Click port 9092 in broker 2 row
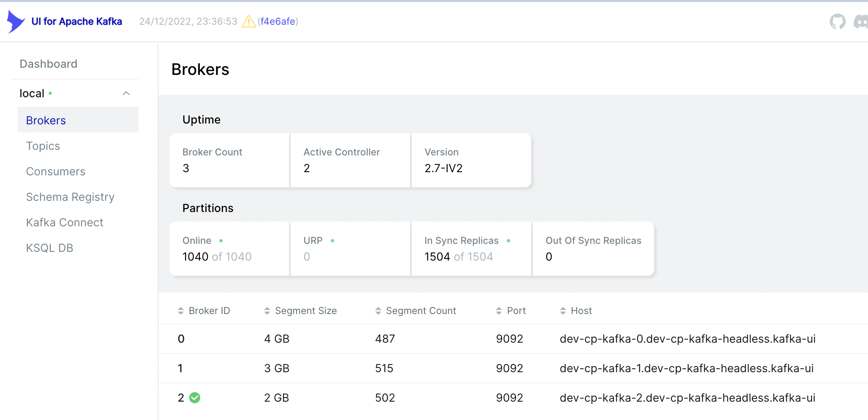The height and width of the screenshot is (420, 868). click(x=510, y=398)
